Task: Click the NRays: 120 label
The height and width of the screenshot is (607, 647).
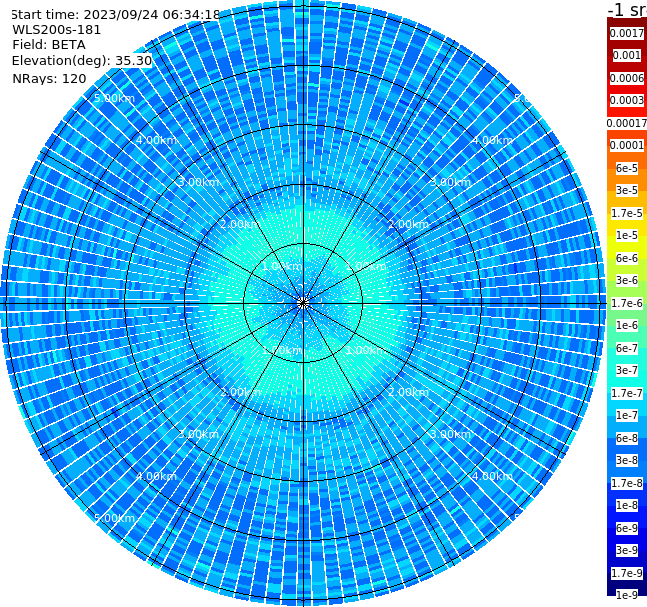Action: click(49, 78)
